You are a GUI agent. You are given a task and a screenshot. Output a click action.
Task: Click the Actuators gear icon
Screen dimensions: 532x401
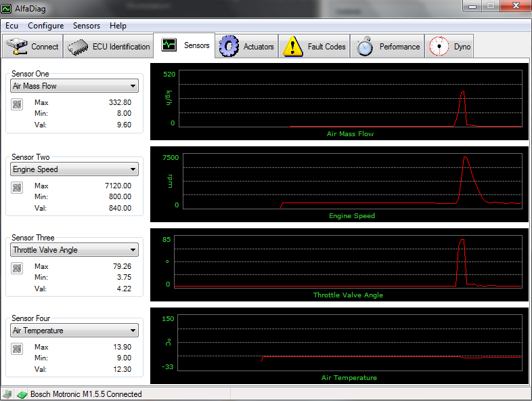(x=230, y=47)
